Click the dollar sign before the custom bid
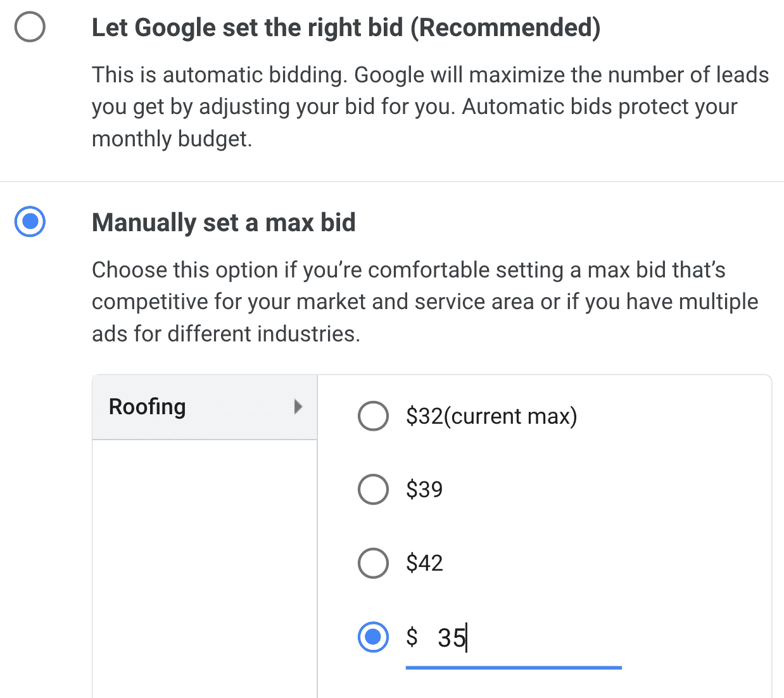This screenshot has width=784, height=698. [412, 637]
